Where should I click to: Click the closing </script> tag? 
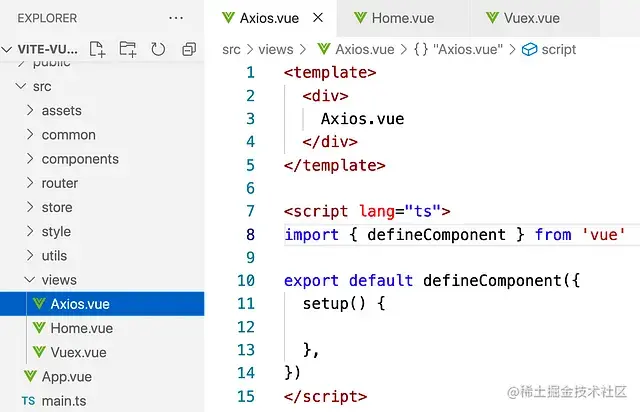tap(325, 396)
